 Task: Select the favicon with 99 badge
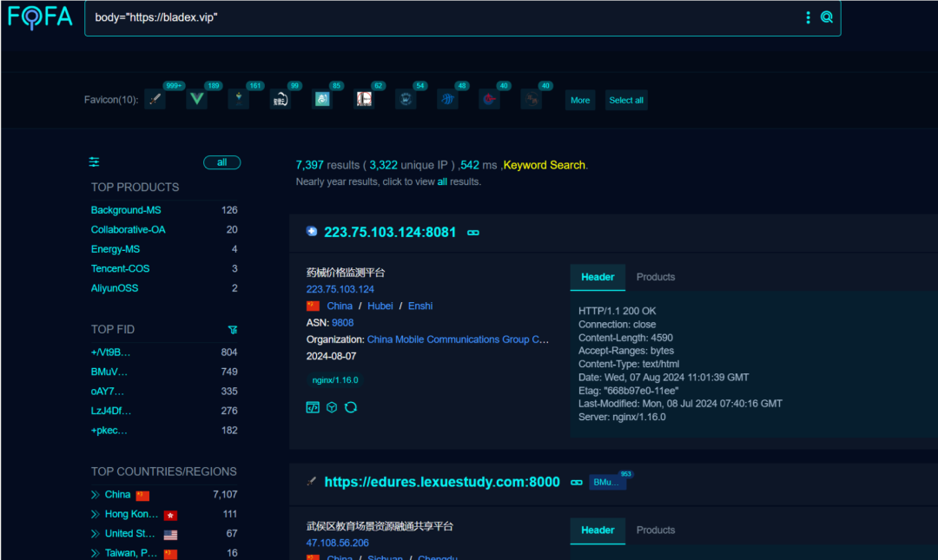(x=281, y=99)
